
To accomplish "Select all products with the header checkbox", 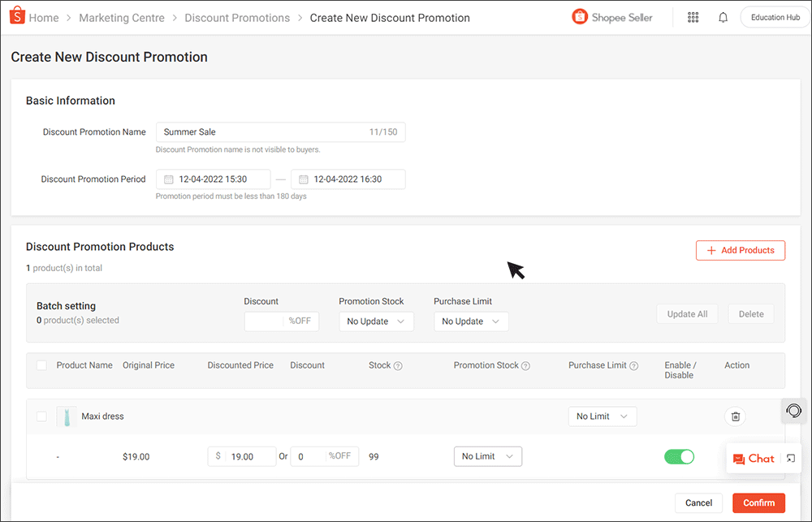I will coord(41,365).
